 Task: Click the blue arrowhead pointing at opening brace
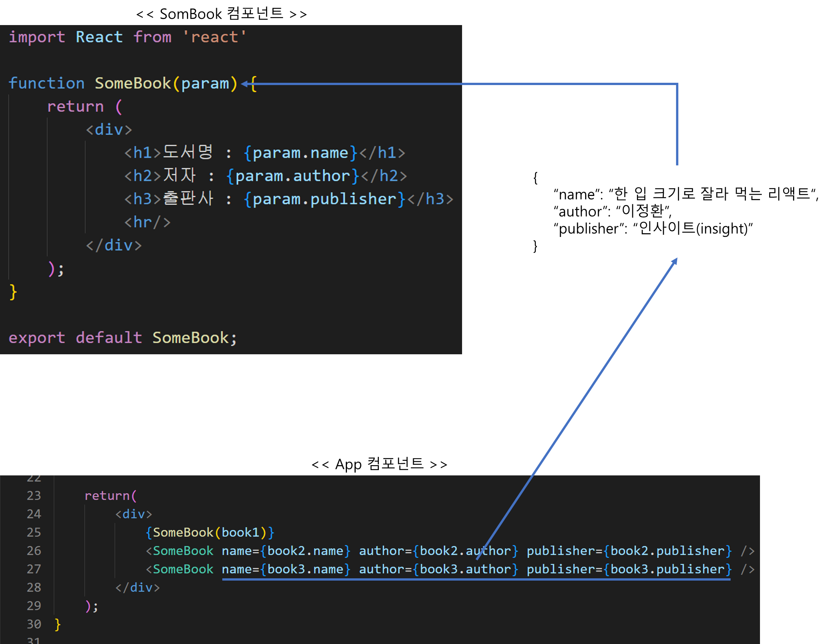tap(244, 84)
